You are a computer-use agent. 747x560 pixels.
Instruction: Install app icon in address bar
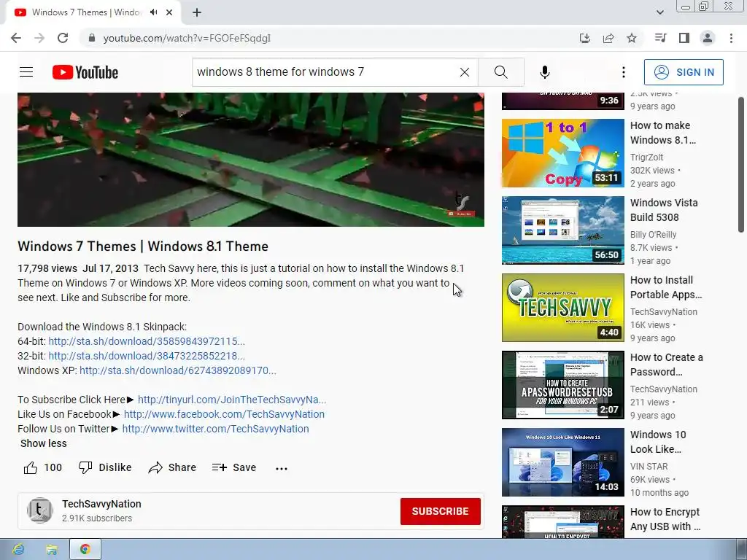(584, 38)
